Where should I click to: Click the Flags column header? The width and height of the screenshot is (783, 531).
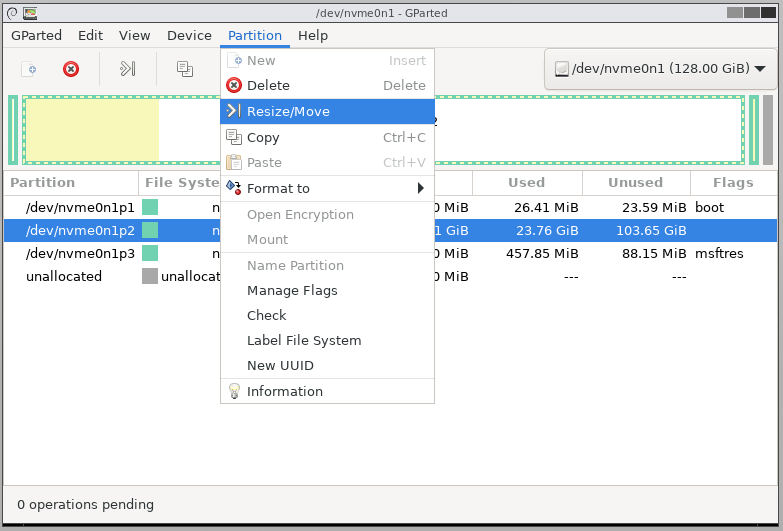click(734, 183)
